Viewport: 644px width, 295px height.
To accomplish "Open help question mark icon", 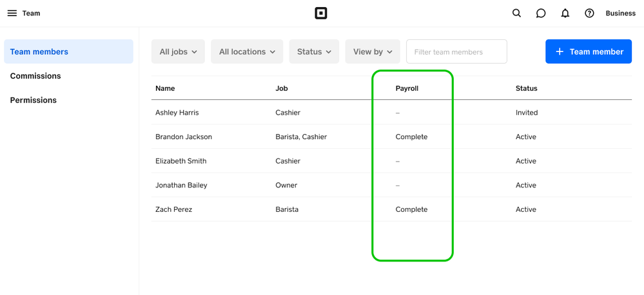I will tap(589, 13).
